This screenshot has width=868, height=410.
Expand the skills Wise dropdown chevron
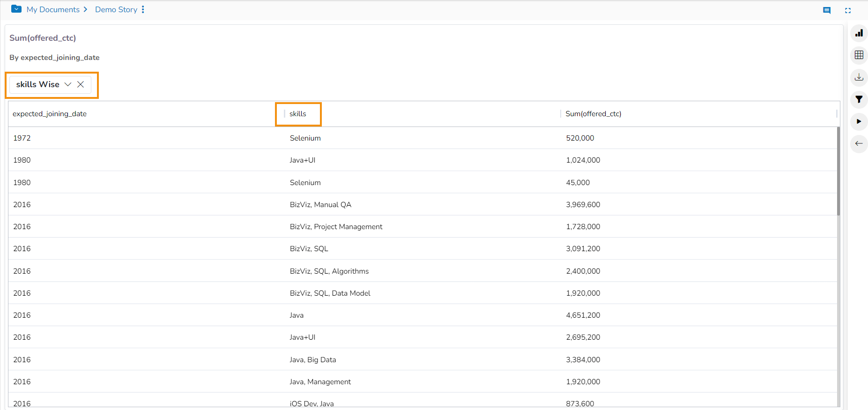point(68,84)
